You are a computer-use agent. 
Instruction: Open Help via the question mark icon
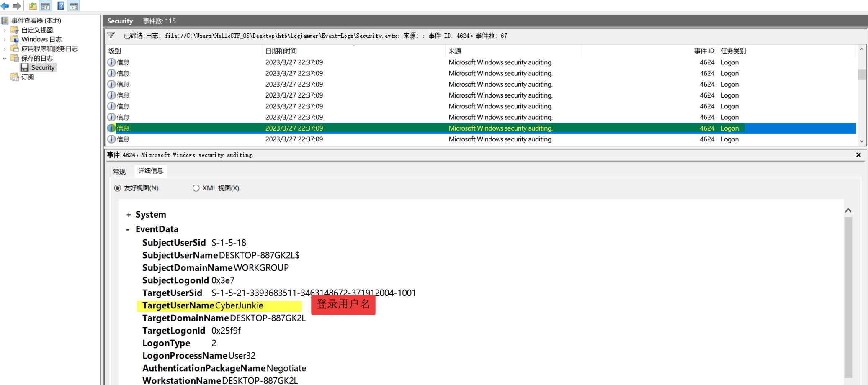pos(61,6)
